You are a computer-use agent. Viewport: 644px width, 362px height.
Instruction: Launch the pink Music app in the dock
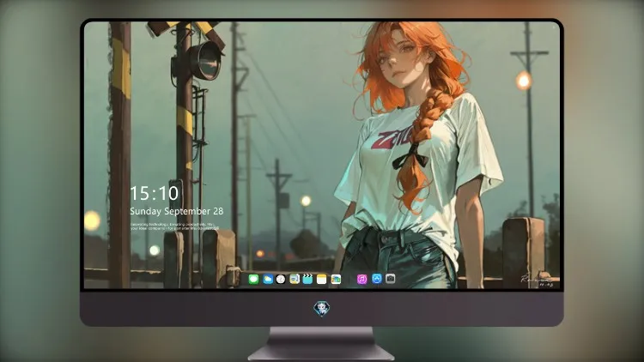pos(361,279)
